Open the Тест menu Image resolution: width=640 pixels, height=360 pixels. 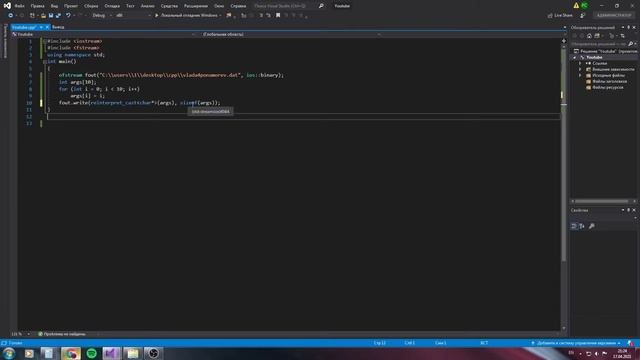tap(130, 6)
